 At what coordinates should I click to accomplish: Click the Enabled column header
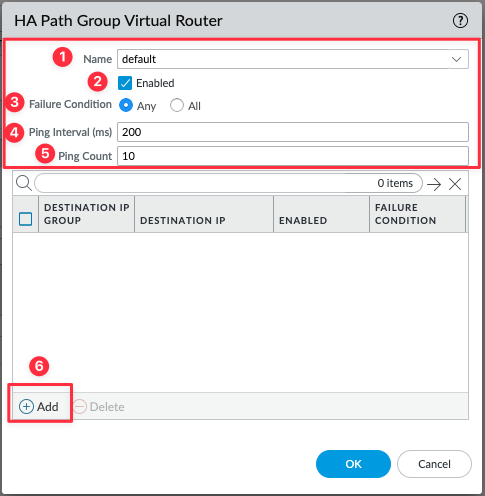pyautogui.click(x=321, y=214)
